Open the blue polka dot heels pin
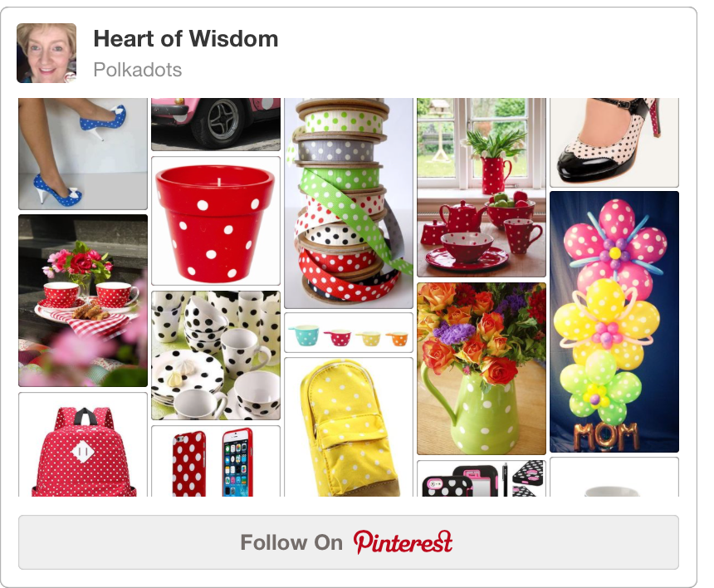This screenshot has height=588, width=714. 83,154
